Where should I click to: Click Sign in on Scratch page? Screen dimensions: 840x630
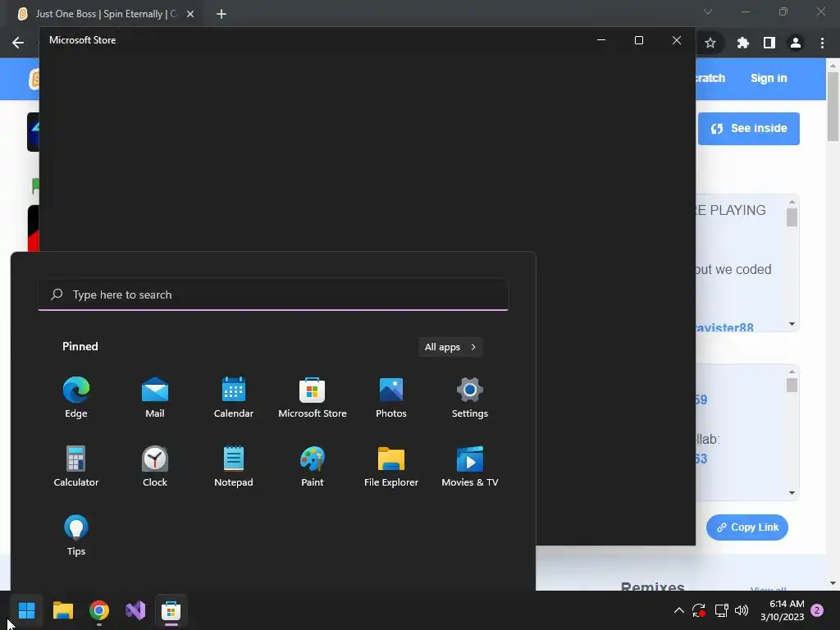click(x=769, y=78)
